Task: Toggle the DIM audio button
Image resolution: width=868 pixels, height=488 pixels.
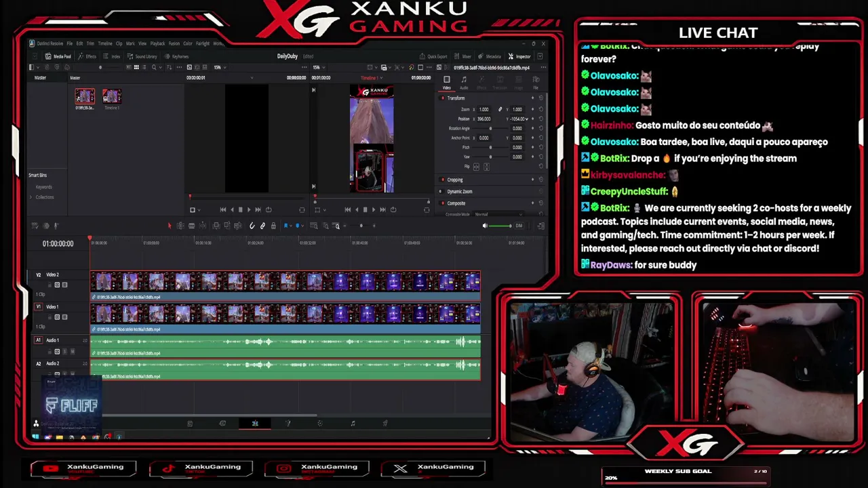Action: (519, 226)
